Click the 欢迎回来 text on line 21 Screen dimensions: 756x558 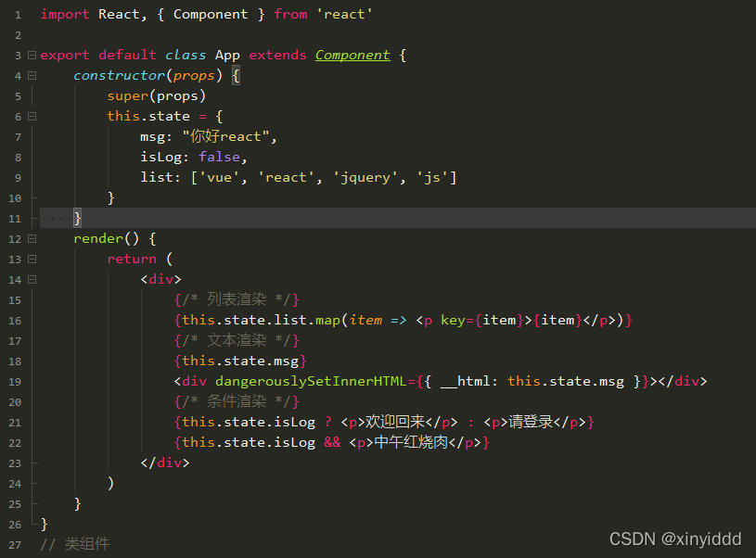(x=395, y=422)
